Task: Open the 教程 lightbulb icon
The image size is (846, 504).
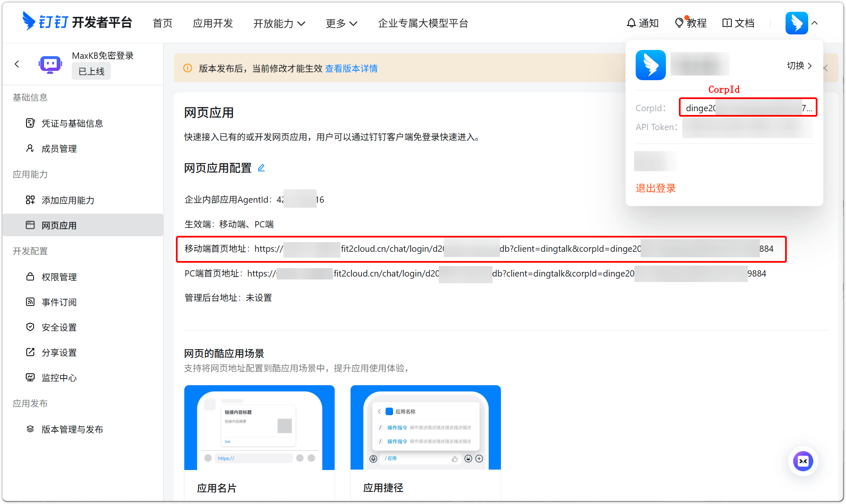Action: [x=679, y=23]
